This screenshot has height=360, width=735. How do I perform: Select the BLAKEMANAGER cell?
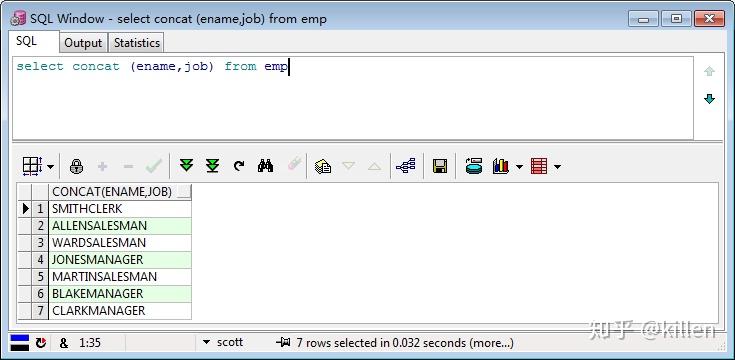pyautogui.click(x=120, y=293)
